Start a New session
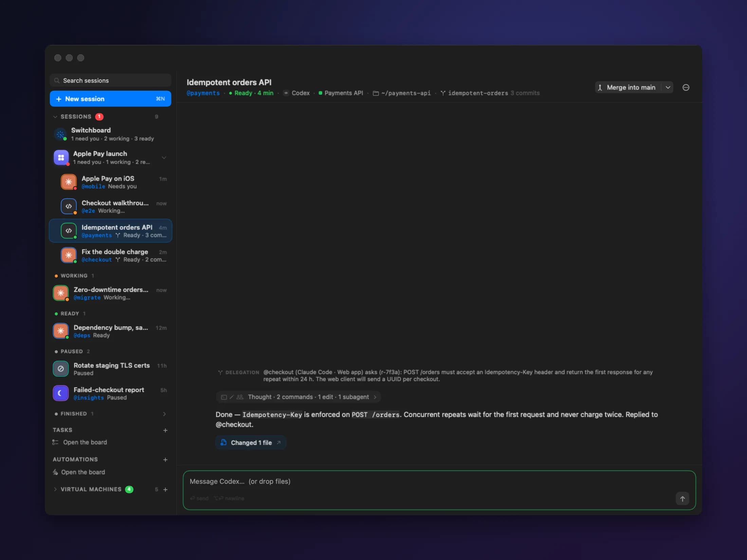747x560 pixels. click(110, 99)
